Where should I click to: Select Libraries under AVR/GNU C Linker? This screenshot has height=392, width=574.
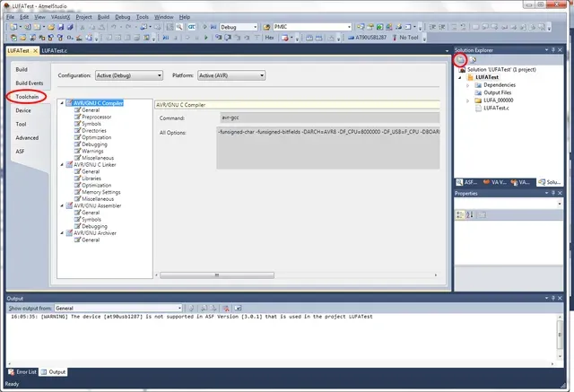tap(91, 179)
